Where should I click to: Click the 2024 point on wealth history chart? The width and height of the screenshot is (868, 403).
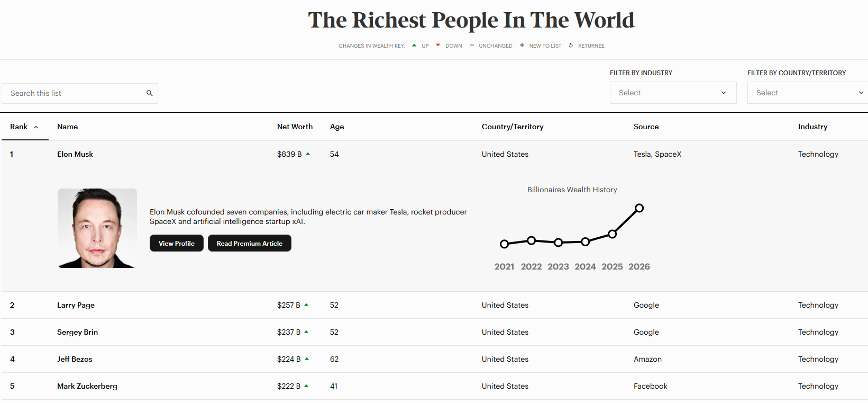pos(585,242)
